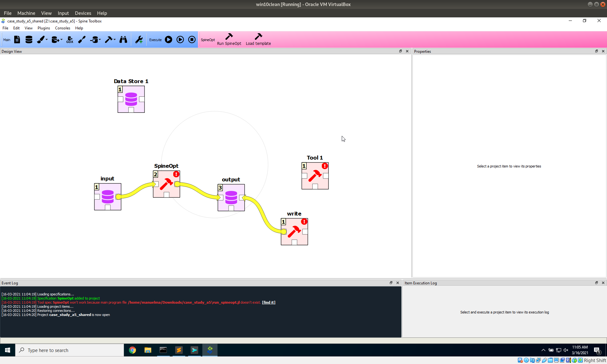This screenshot has width=607, height=364.
Task: Select the Tool hammer icon in toolbar
Action: (x=109, y=39)
